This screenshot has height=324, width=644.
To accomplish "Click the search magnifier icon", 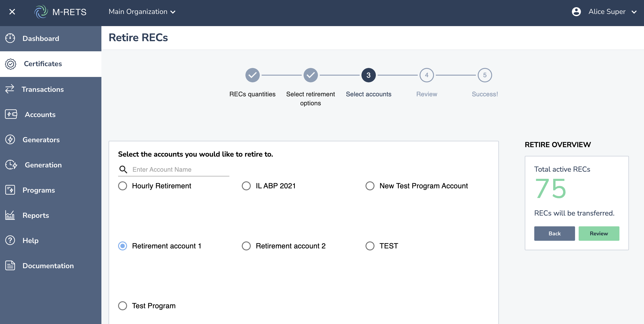I will click(123, 169).
